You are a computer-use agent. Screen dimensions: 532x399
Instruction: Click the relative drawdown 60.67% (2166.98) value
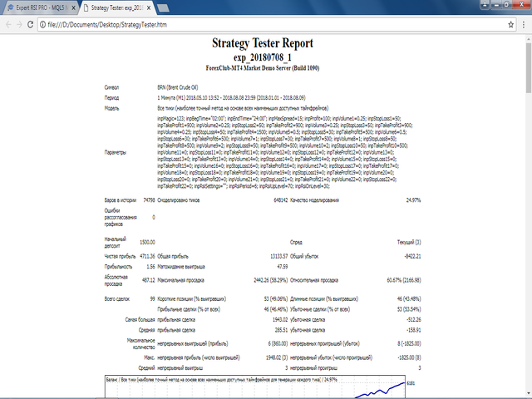(404, 280)
